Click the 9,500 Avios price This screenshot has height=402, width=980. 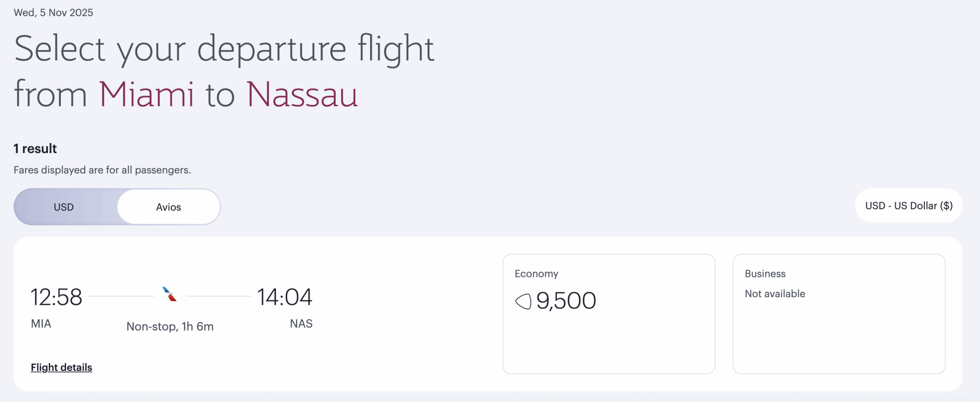(566, 301)
